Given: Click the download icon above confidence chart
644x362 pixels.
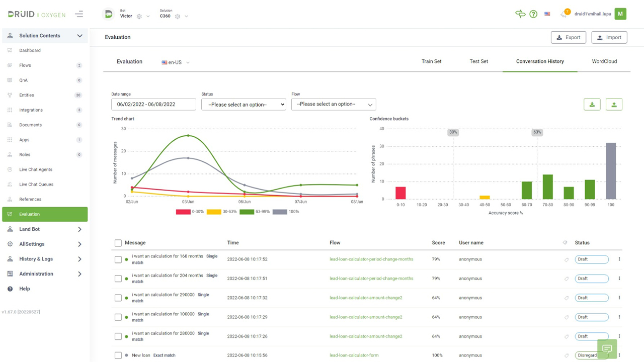Looking at the screenshot, I should pos(592,104).
